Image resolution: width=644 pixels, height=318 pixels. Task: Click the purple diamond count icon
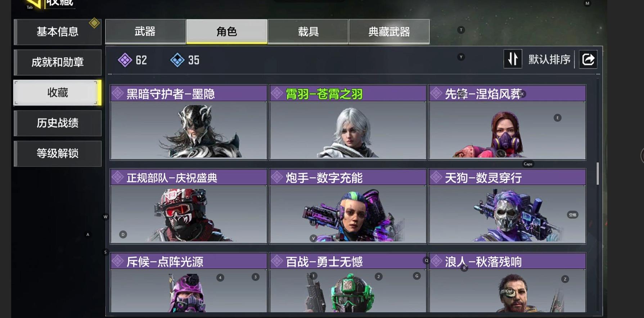(x=125, y=60)
